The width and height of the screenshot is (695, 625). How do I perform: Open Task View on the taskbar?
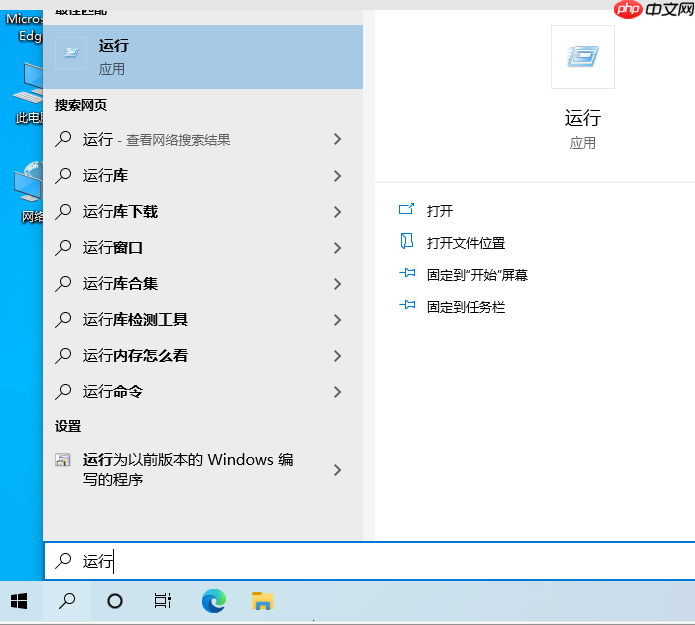pos(163,602)
